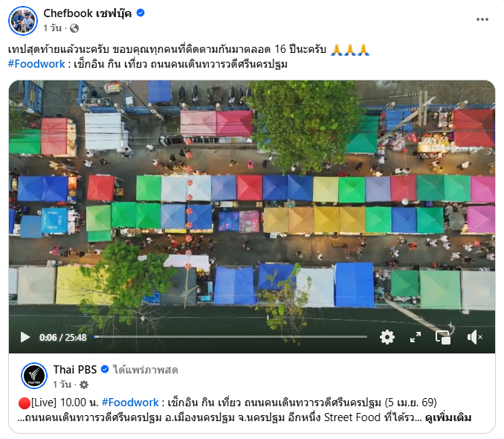
Task: Click Thai PBS verified badge
Action: 105,369
